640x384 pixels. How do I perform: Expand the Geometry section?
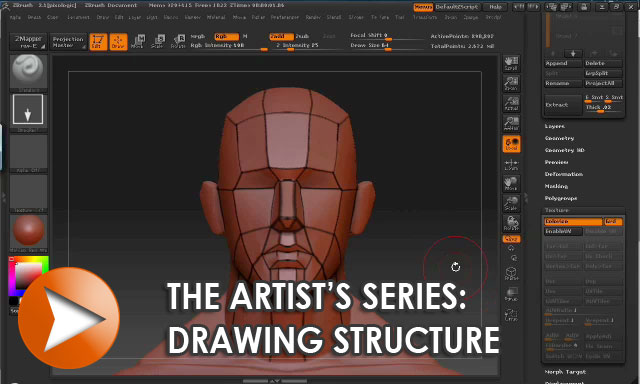click(559, 138)
